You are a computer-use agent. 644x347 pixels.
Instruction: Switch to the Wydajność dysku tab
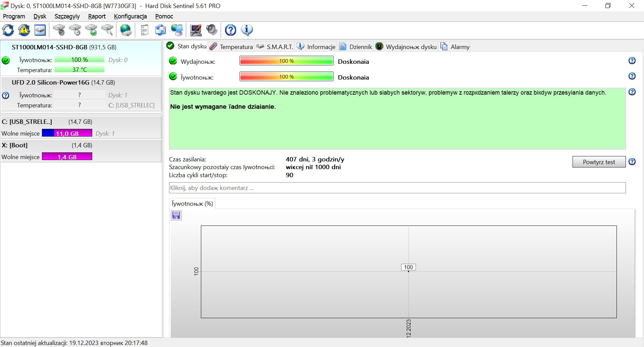406,47
